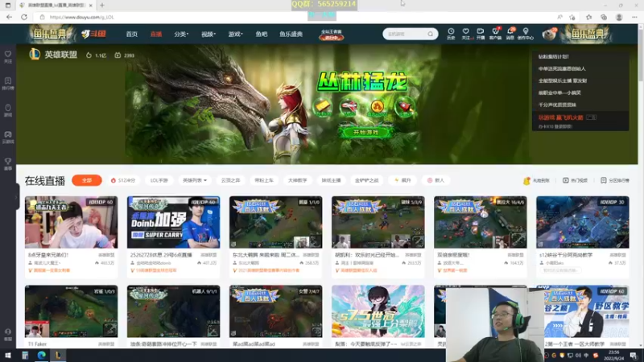644x362 pixels.
Task: Click the left sidebar 关注 heart icon
Action: pos(8,56)
